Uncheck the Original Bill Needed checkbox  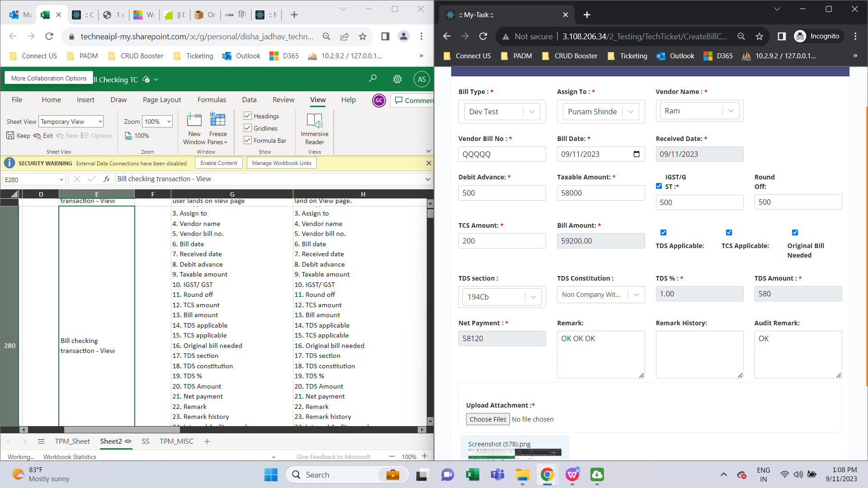pyautogui.click(x=795, y=233)
